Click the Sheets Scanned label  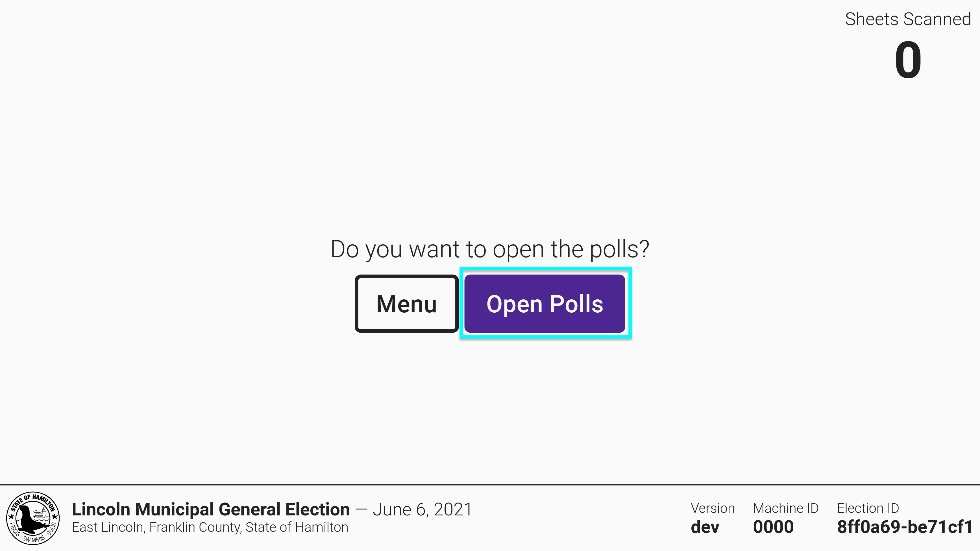coord(908,19)
